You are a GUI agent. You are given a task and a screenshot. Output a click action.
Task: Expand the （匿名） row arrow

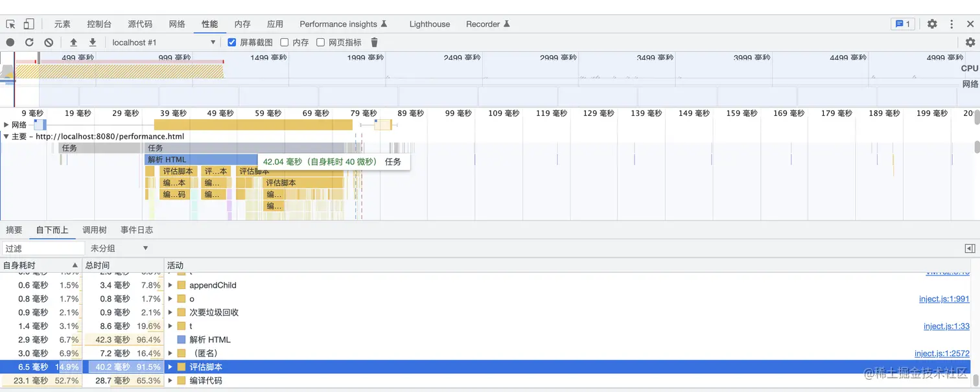click(170, 353)
